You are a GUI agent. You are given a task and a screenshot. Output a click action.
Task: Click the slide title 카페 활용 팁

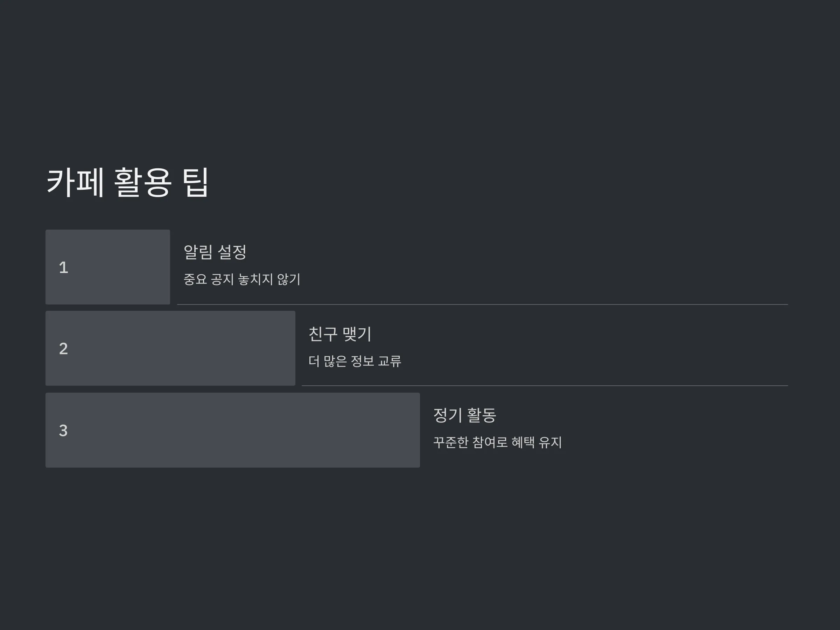(x=128, y=182)
